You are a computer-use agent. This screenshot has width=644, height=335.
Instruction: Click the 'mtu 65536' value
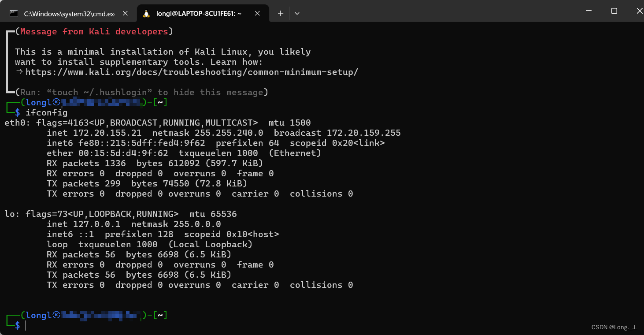[213, 214]
